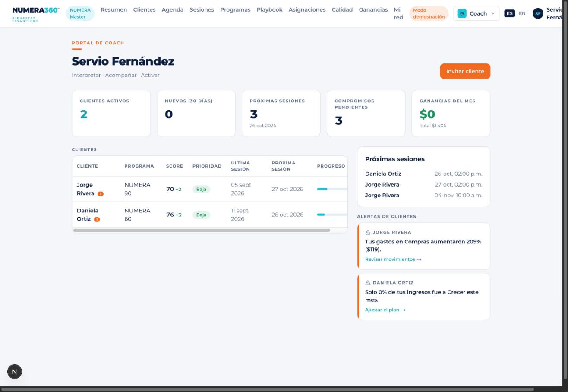Click the clients table horizontal scrollbar
The height and width of the screenshot is (392, 568).
pyautogui.click(x=202, y=231)
